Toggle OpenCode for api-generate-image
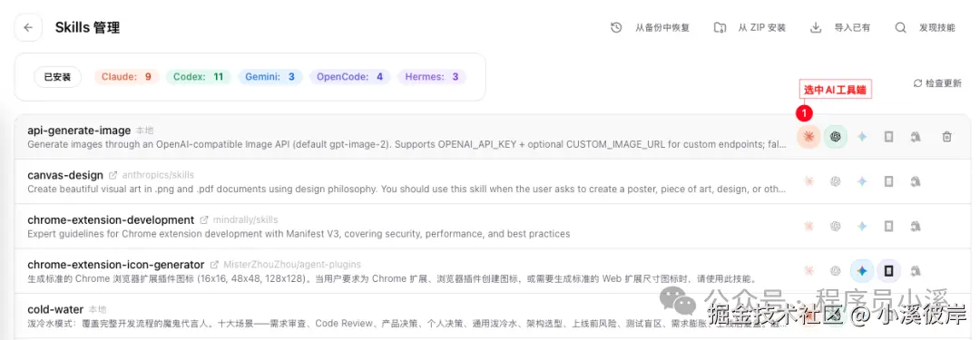Viewport: 980px width, 340px height. (x=888, y=136)
